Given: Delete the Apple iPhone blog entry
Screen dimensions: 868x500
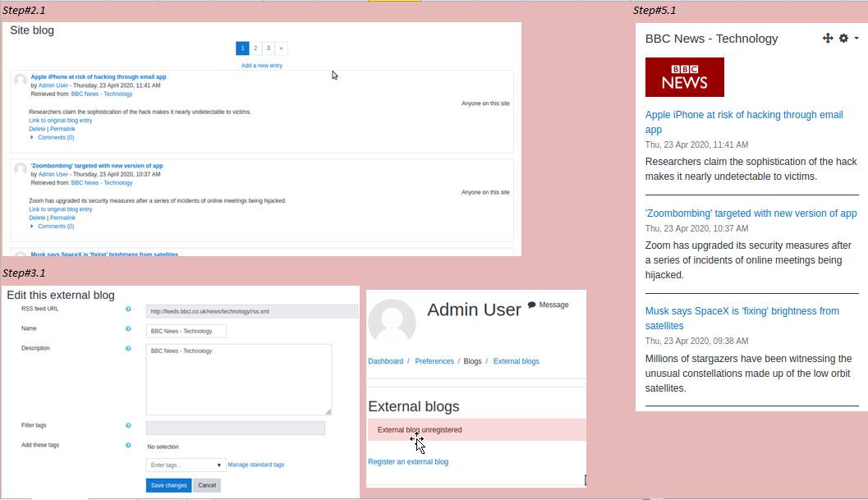Looking at the screenshot, I should click(x=37, y=129).
